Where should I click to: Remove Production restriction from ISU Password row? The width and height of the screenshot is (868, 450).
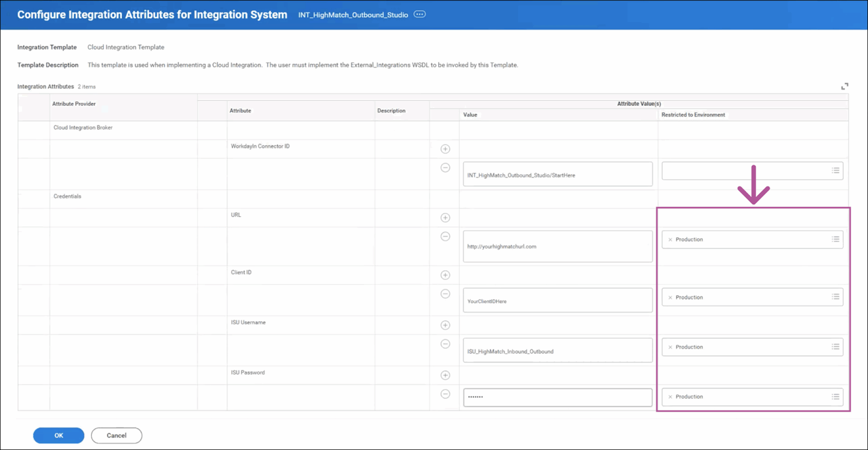(670, 397)
